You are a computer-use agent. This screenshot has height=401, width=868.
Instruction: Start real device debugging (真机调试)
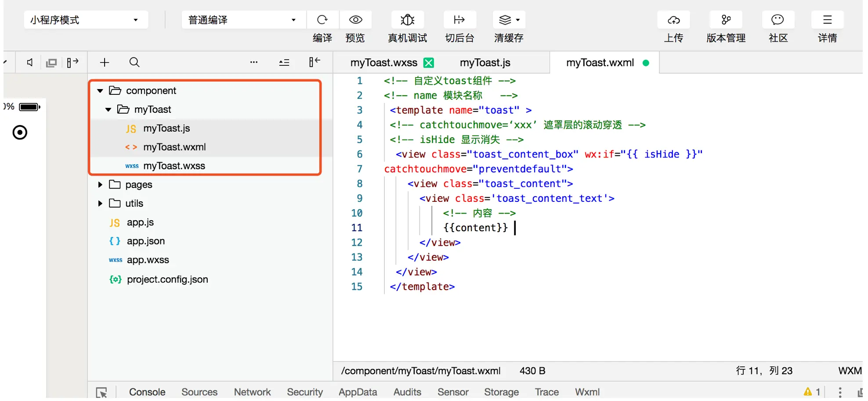(408, 20)
